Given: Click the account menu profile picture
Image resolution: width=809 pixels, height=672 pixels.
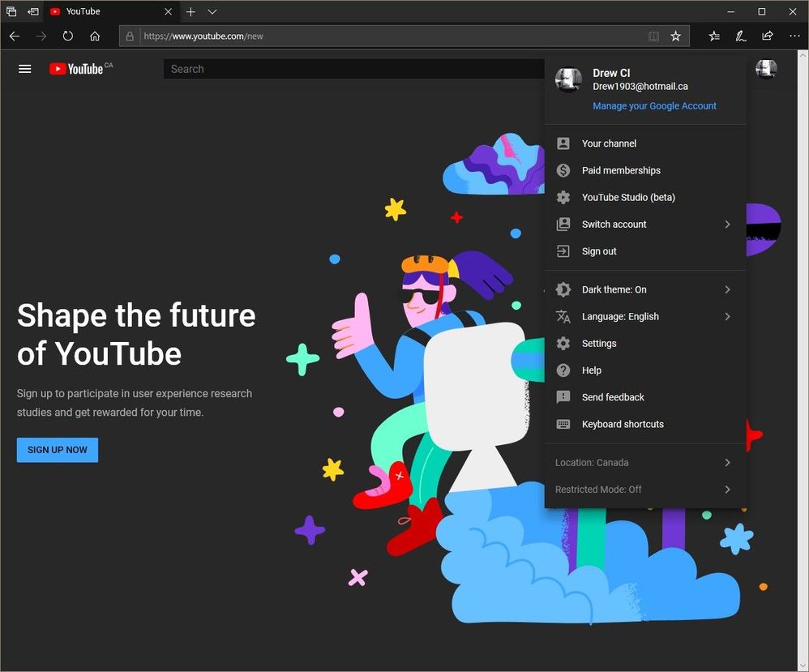Looking at the screenshot, I should click(568, 80).
